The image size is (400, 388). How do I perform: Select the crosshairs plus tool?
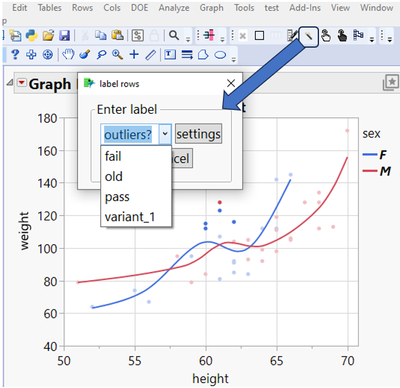pyautogui.click(x=134, y=54)
